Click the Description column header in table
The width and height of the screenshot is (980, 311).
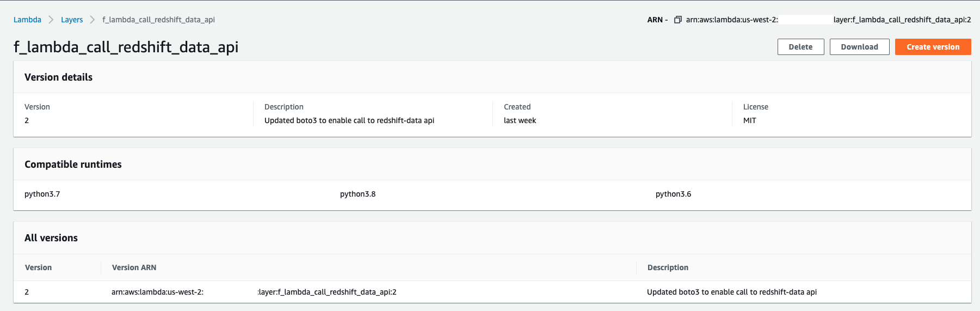point(668,267)
